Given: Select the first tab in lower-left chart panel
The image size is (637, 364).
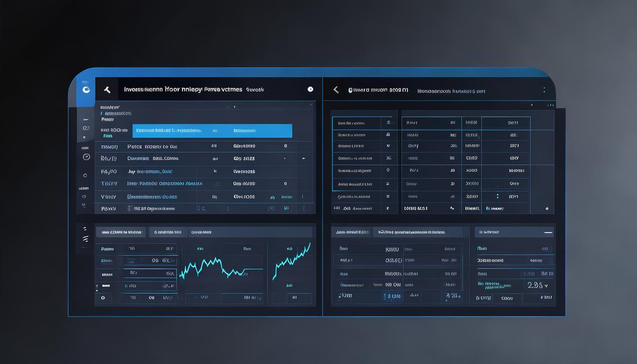Looking at the screenshot, I should pyautogui.click(x=121, y=232).
